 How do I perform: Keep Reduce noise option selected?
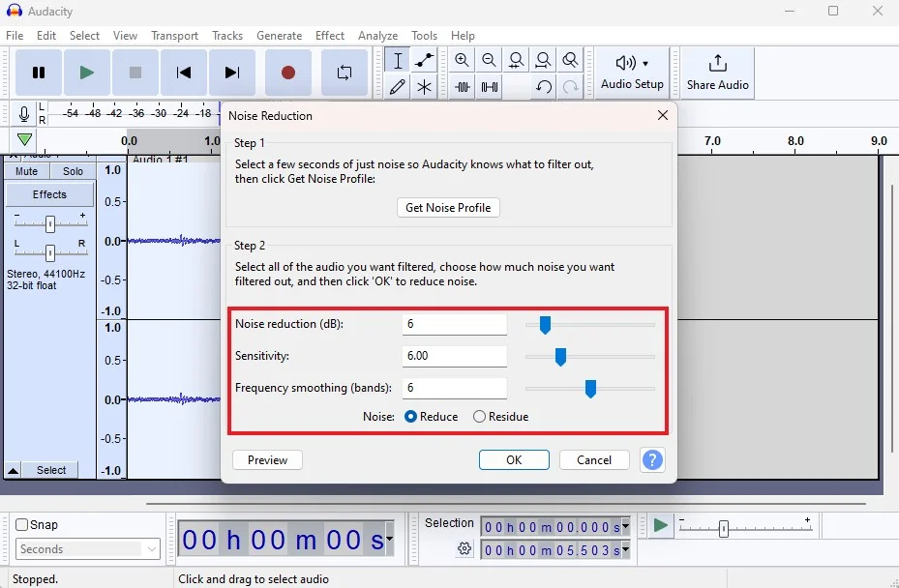point(409,416)
